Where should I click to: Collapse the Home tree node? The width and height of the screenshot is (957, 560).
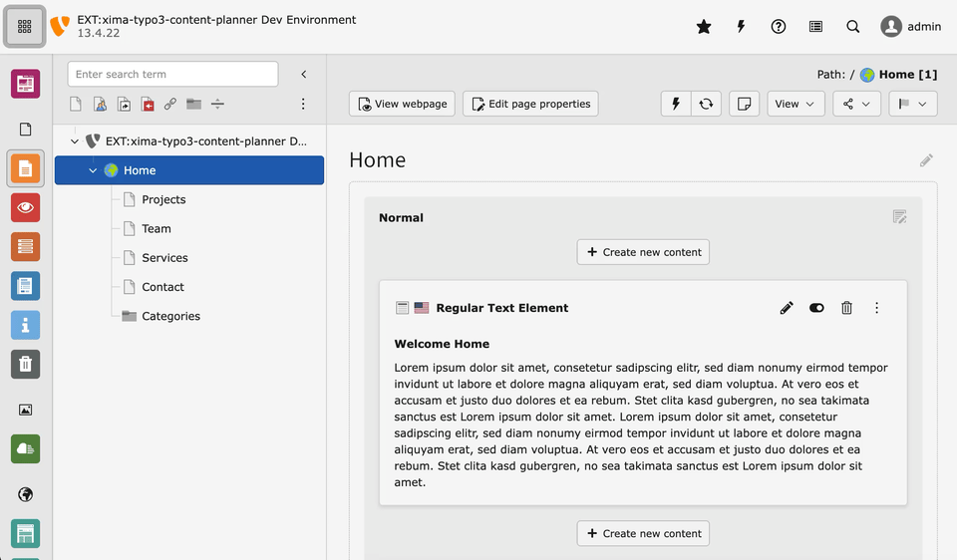[93, 170]
